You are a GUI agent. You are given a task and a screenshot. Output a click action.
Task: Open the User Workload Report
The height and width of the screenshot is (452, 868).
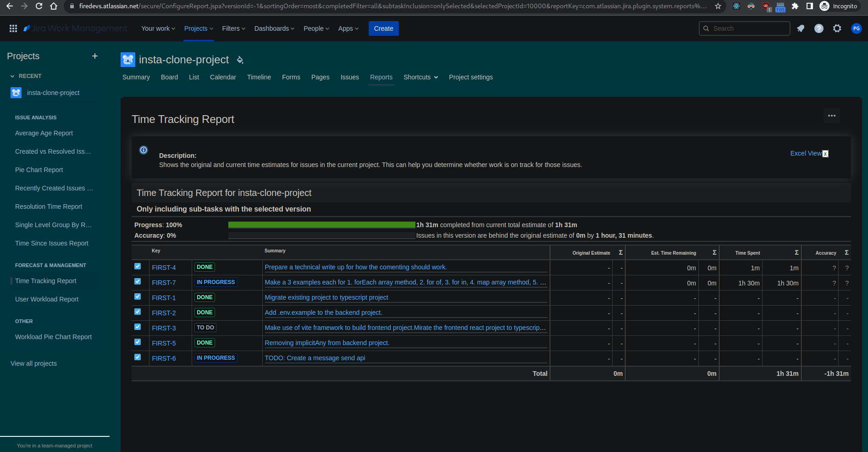47,299
